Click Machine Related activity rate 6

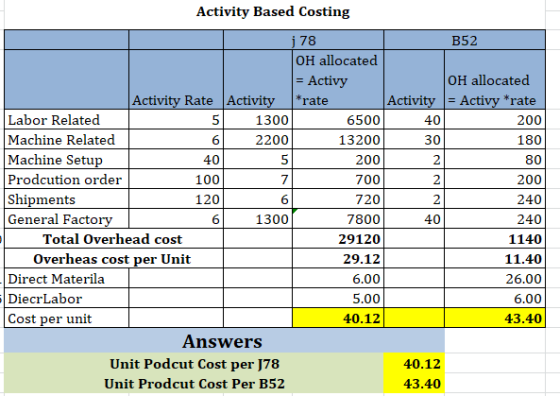click(176, 140)
